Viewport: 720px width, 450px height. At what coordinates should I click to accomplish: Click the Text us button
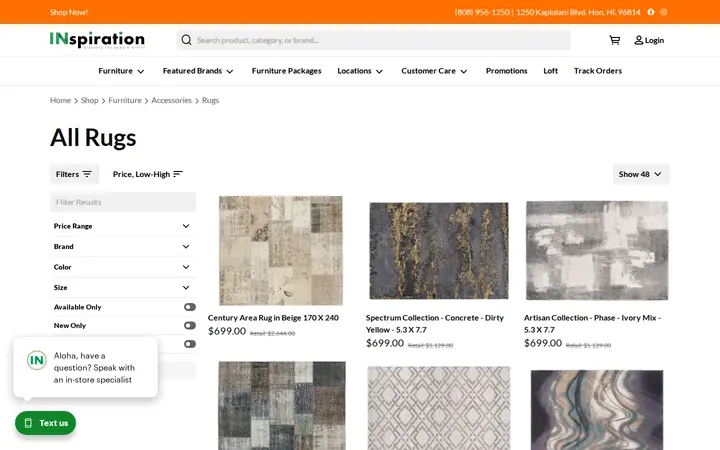tap(45, 423)
